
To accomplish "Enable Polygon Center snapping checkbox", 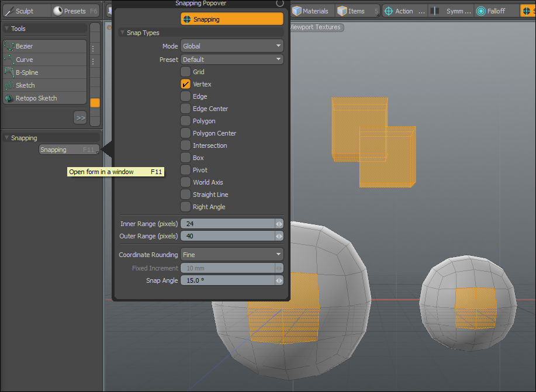I will [186, 133].
